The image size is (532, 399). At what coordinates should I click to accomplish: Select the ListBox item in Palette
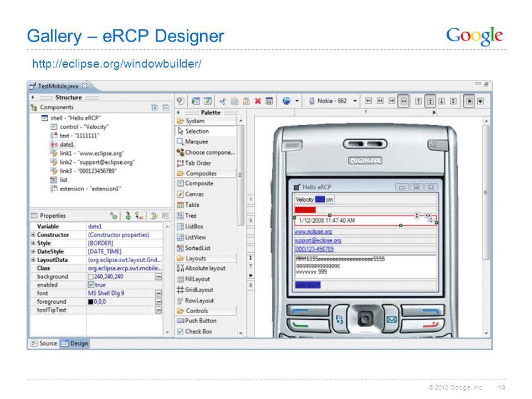point(190,226)
